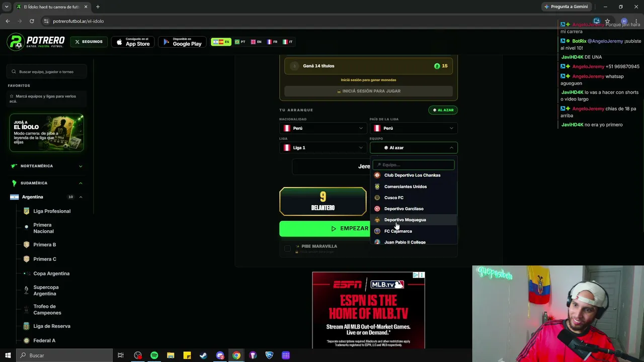The width and height of the screenshot is (644, 362).
Task: Click the Seguinos X follow button
Action: [x=89, y=42]
